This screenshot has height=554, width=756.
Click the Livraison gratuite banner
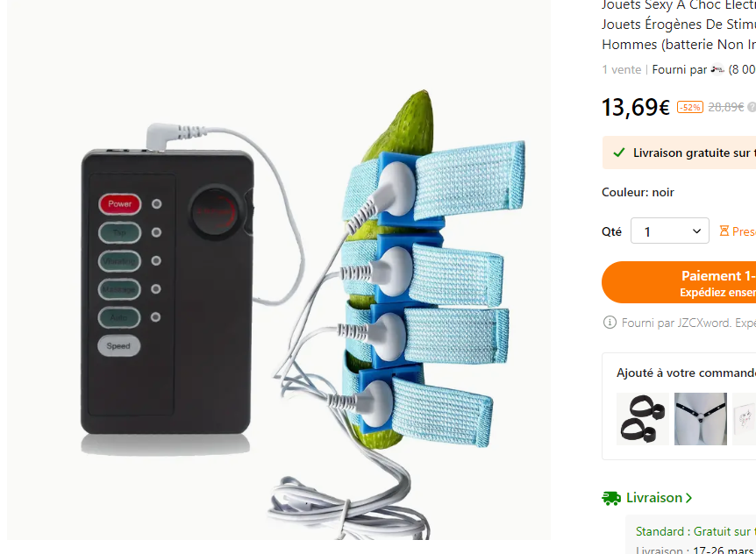click(x=679, y=153)
